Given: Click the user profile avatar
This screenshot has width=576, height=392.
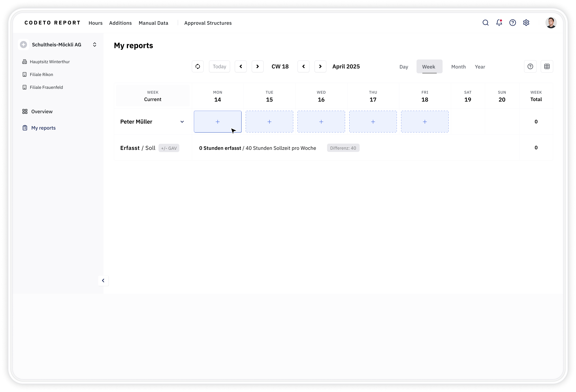Looking at the screenshot, I should pyautogui.click(x=551, y=23).
